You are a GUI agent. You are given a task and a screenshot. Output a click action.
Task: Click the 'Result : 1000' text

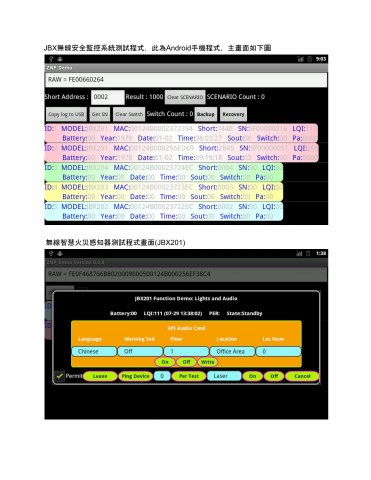click(144, 97)
